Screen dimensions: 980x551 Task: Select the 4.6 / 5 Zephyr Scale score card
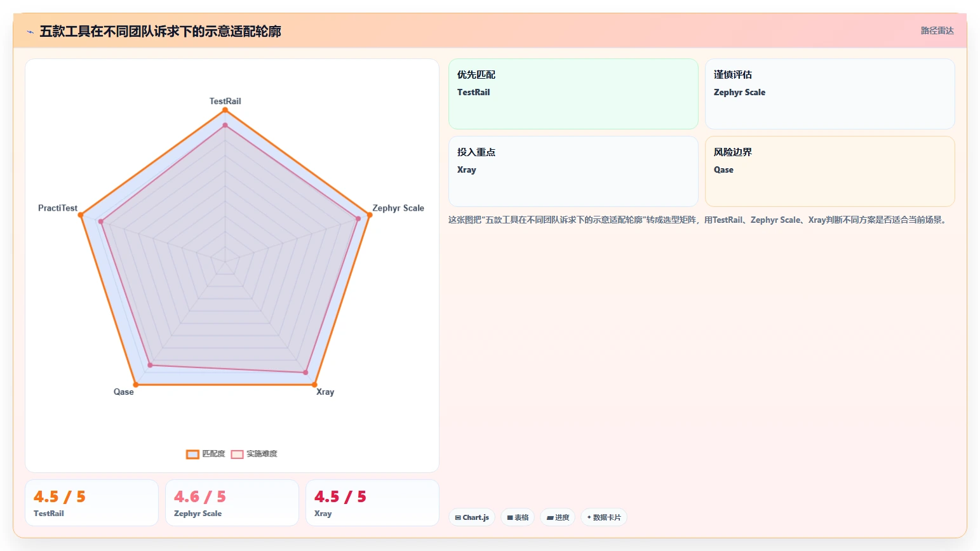232,503
